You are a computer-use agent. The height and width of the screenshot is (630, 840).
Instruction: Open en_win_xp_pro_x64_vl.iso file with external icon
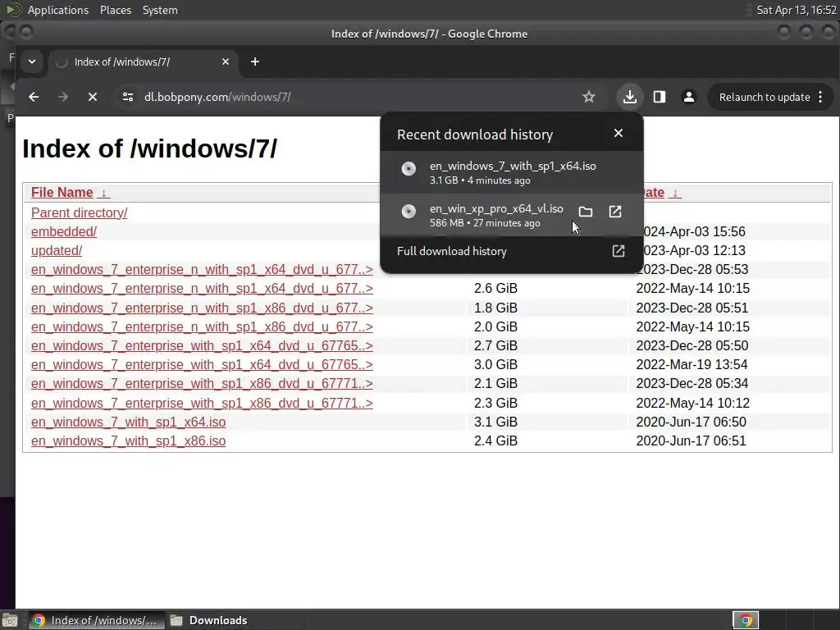point(615,212)
